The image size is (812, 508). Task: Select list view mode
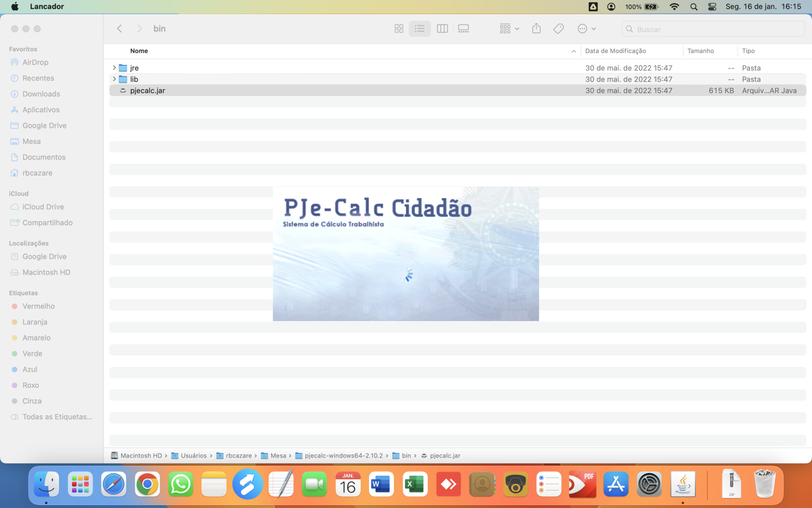coord(419,29)
